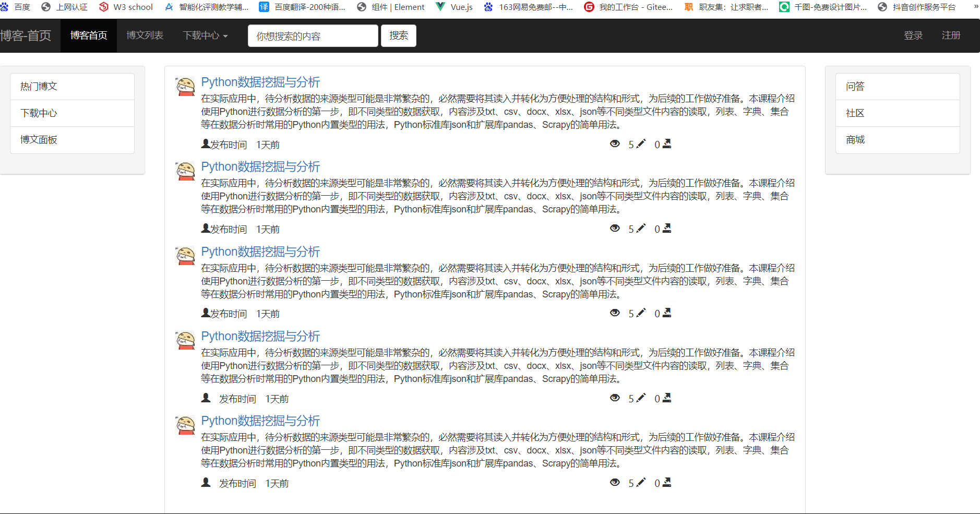
Task: Select 下载中心 in the left sidebar
Action: 72,113
